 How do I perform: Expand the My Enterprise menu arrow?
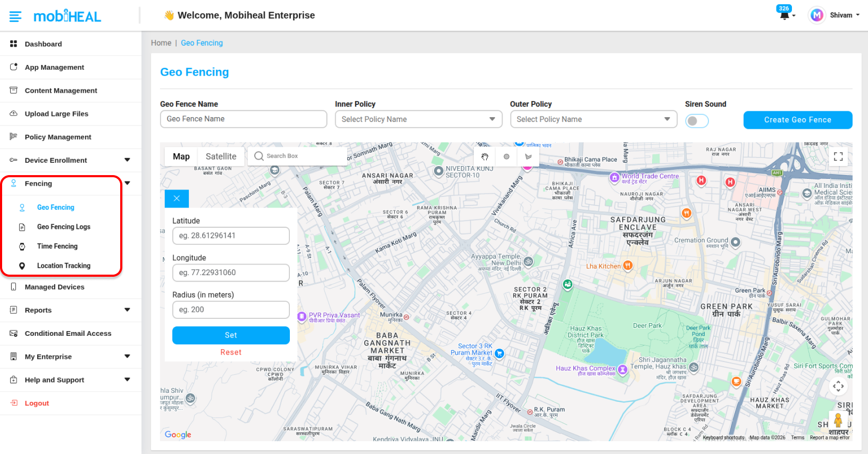(x=127, y=356)
